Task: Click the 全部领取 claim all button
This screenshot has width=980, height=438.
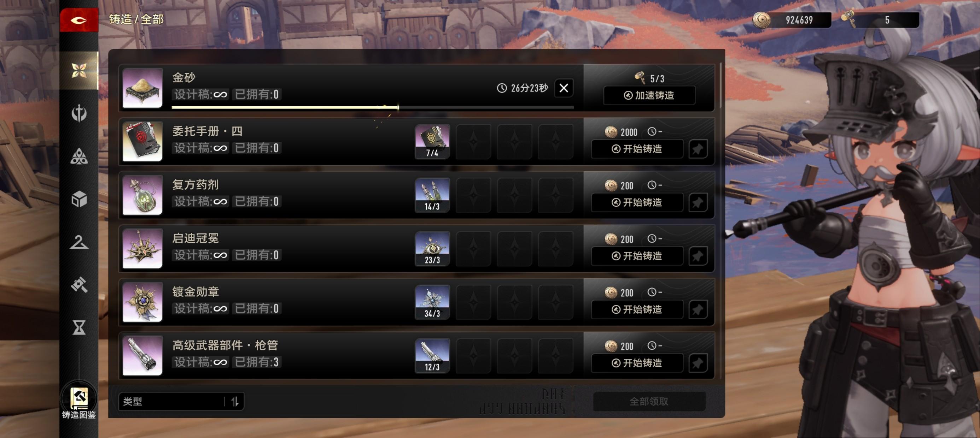Action: [649, 402]
